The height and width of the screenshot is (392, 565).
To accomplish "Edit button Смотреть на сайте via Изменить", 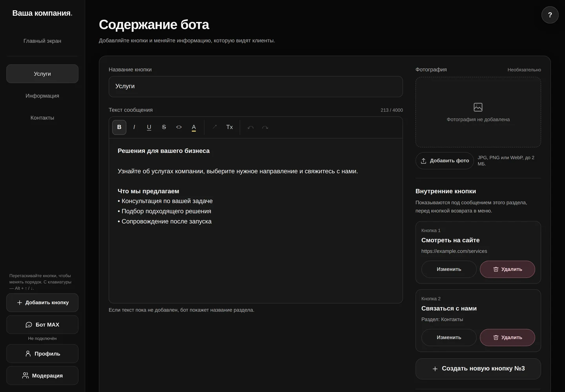I will click(449, 269).
